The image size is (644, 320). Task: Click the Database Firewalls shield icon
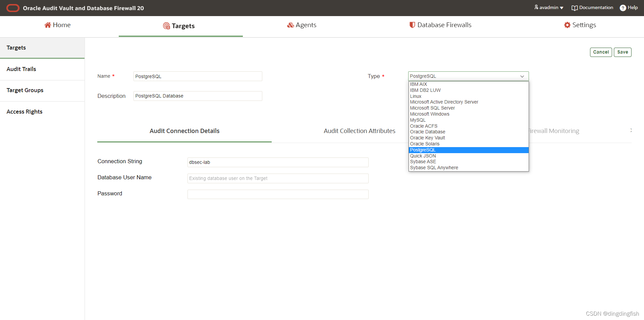point(412,25)
